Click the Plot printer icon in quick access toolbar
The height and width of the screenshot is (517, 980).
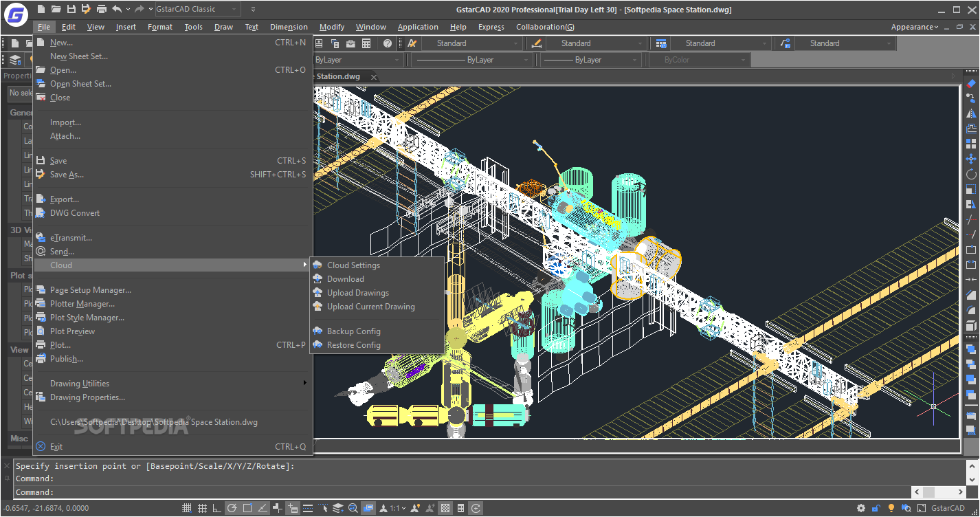point(102,9)
